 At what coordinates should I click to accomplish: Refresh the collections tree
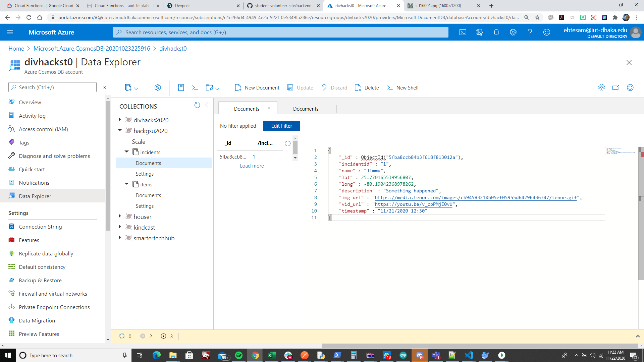click(x=197, y=105)
